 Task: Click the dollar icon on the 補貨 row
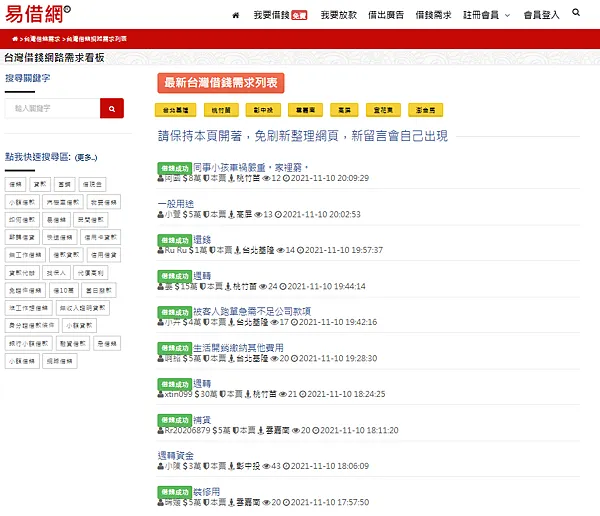[215, 431]
